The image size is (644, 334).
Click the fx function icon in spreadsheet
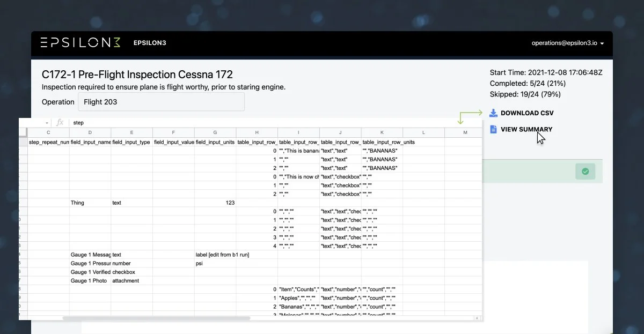(60, 123)
